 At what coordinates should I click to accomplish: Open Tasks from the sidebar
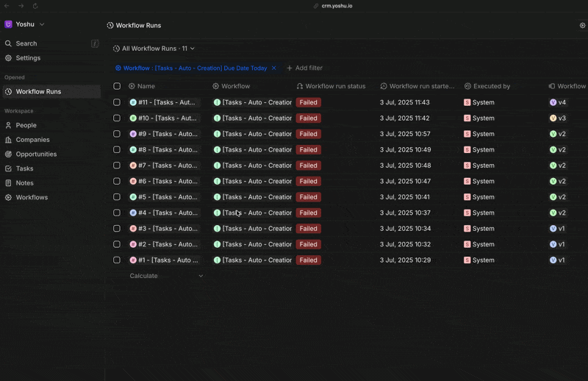pyautogui.click(x=24, y=168)
